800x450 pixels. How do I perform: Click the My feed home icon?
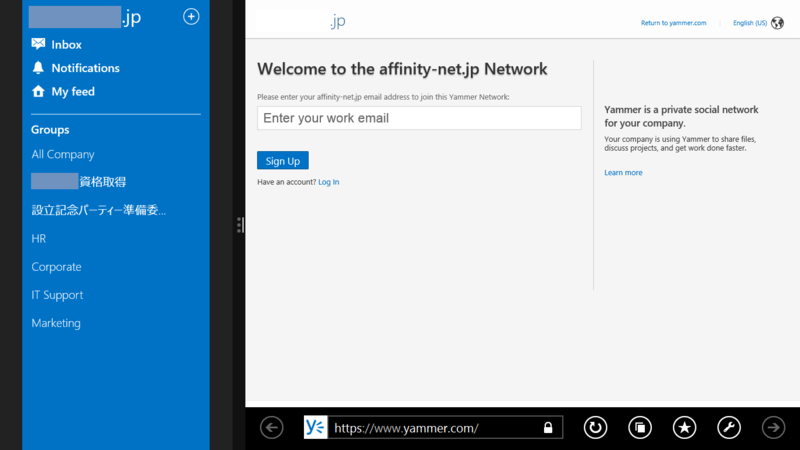coord(38,91)
